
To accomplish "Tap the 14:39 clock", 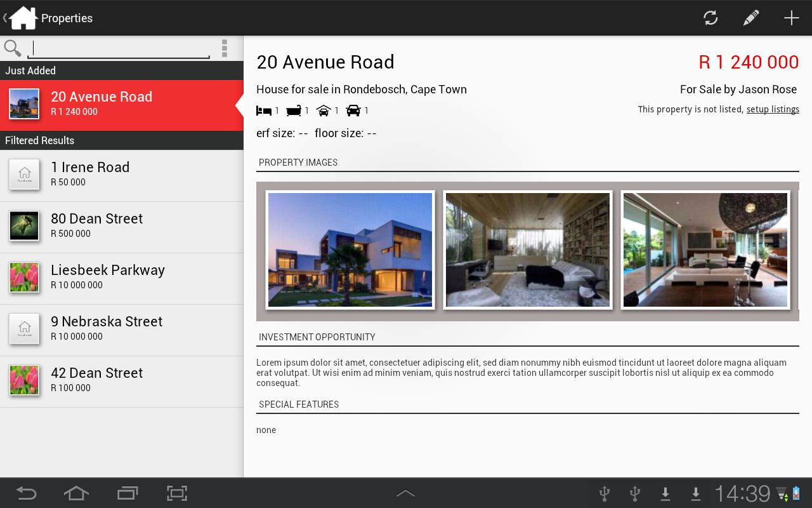I will pyautogui.click(x=742, y=493).
